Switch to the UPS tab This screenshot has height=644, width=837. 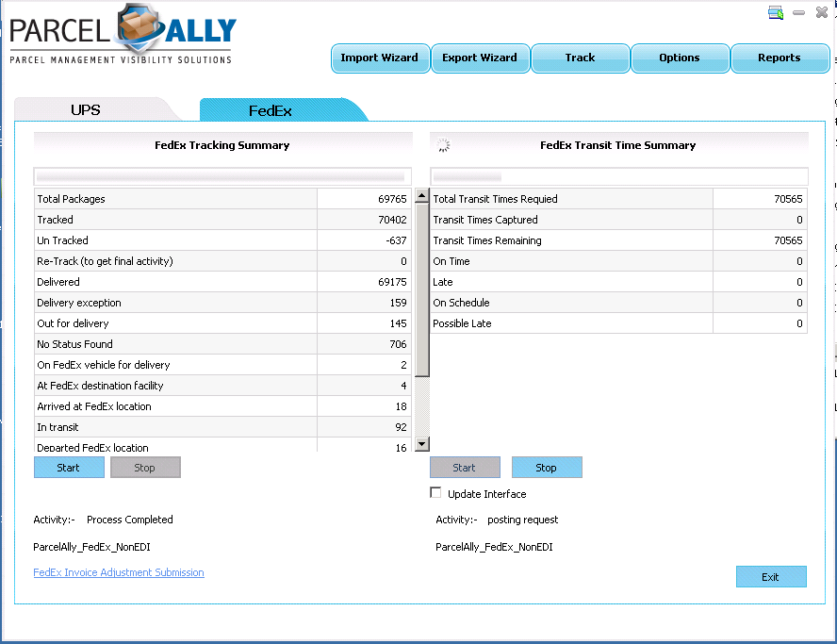[86, 110]
